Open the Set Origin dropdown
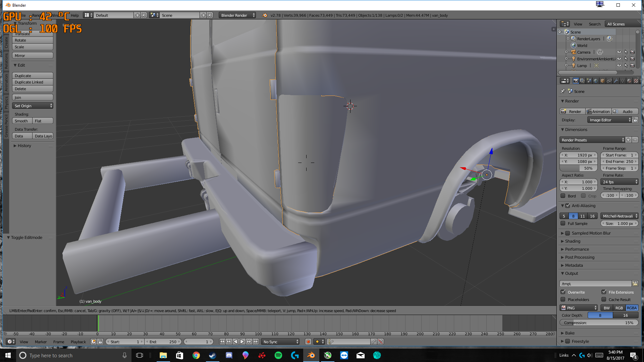This screenshot has height=362, width=644. pos(33,106)
